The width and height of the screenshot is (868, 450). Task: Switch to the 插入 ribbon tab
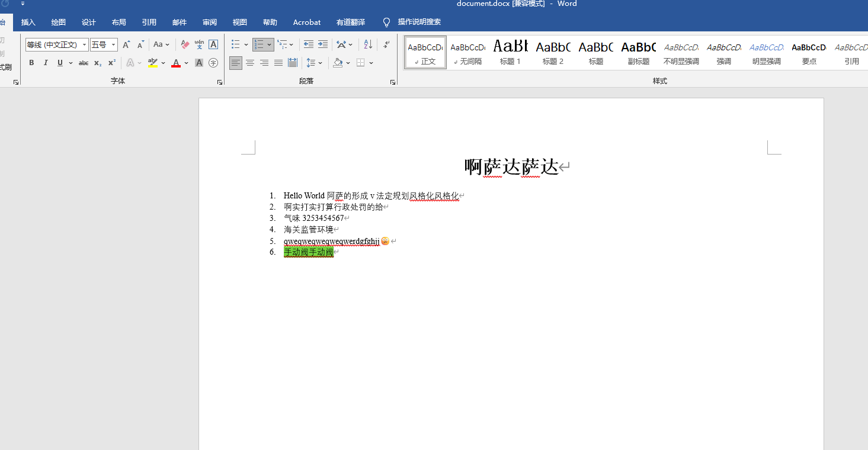pyautogui.click(x=28, y=22)
